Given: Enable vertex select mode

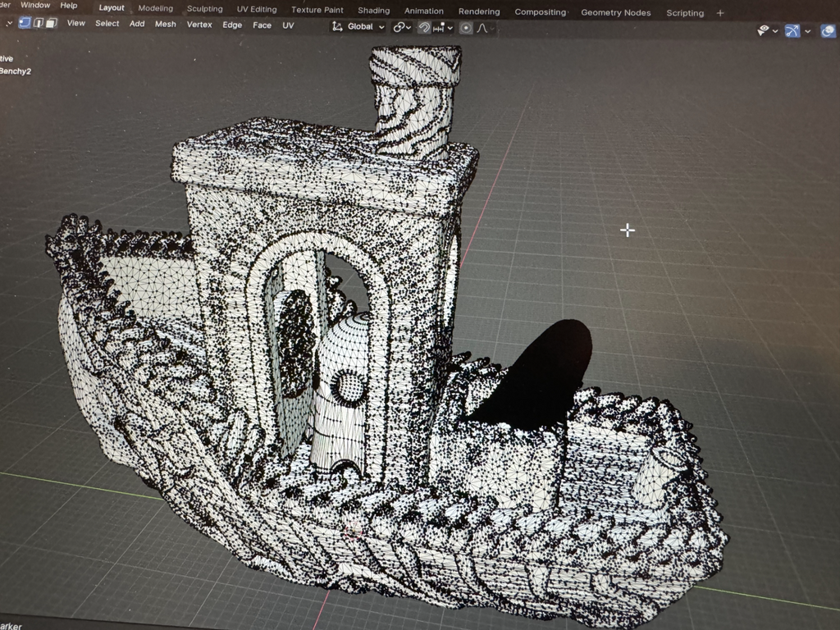Looking at the screenshot, I should pos(25,23).
